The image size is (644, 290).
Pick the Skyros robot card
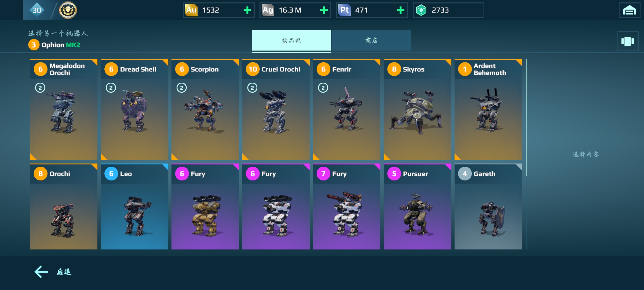click(417, 110)
